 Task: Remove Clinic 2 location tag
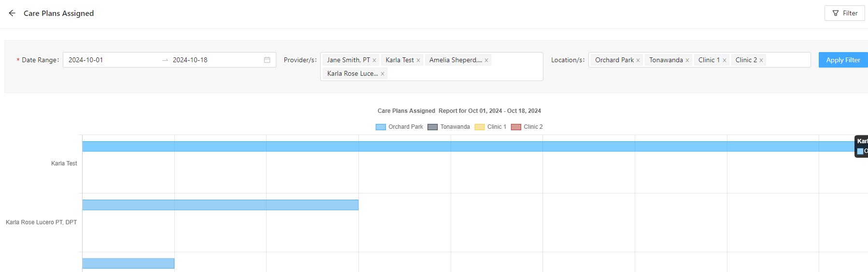pos(761,60)
